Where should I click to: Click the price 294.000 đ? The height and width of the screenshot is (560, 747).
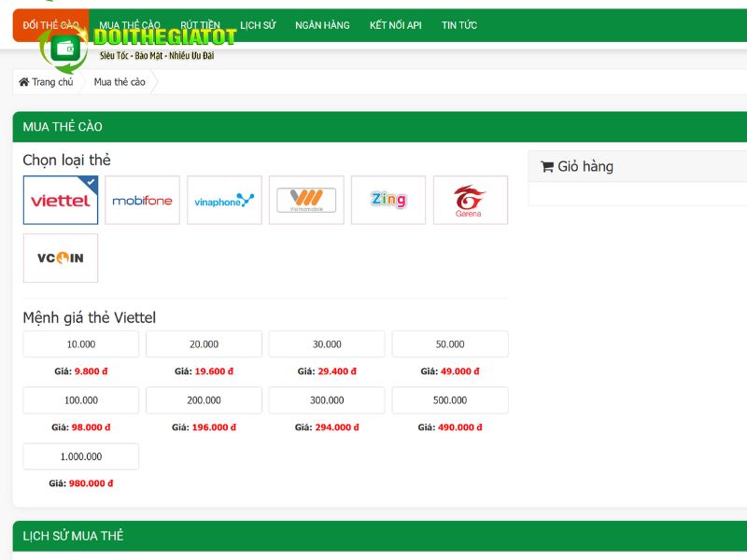(337, 427)
